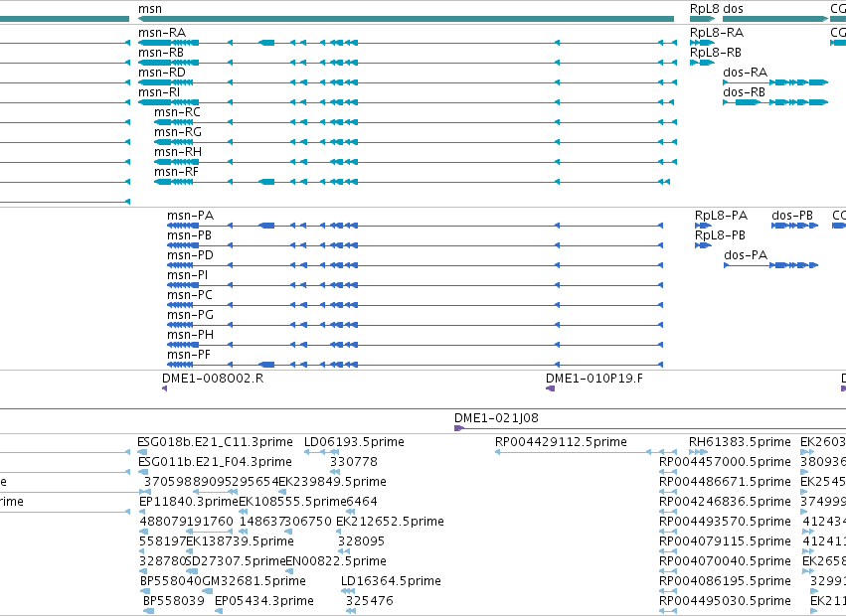
Task: Select EST RP004486671.5prime
Action: 725,482
